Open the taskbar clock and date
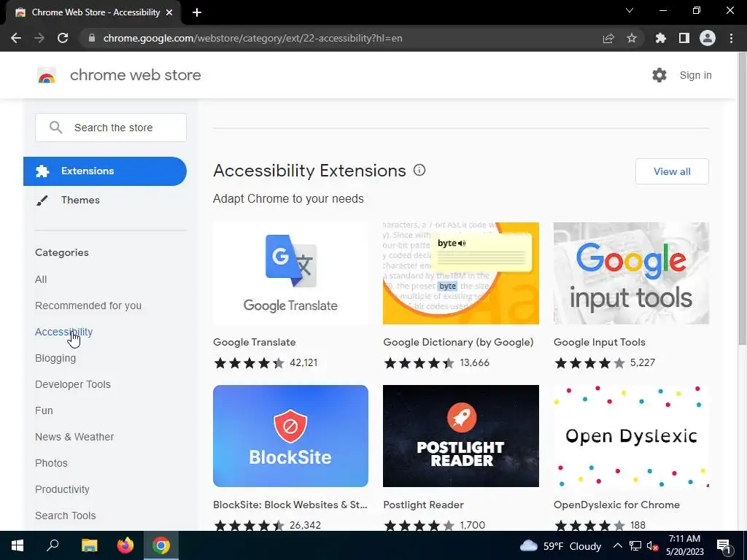 click(684, 545)
